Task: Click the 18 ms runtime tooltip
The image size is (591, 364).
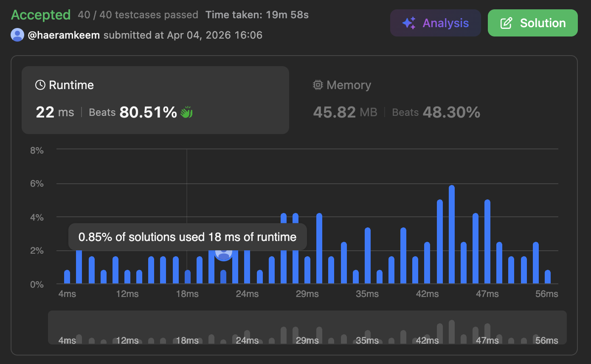Action: (x=187, y=237)
